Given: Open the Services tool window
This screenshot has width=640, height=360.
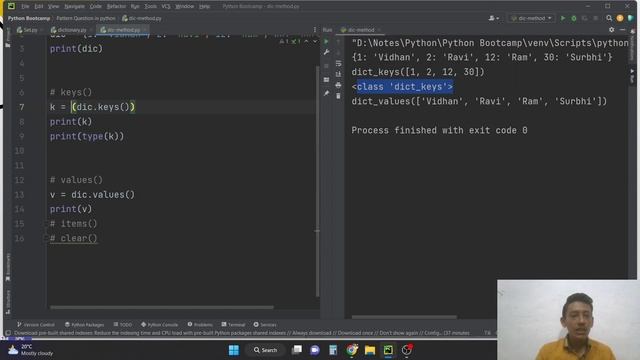Looking at the screenshot, I should tap(265, 325).
